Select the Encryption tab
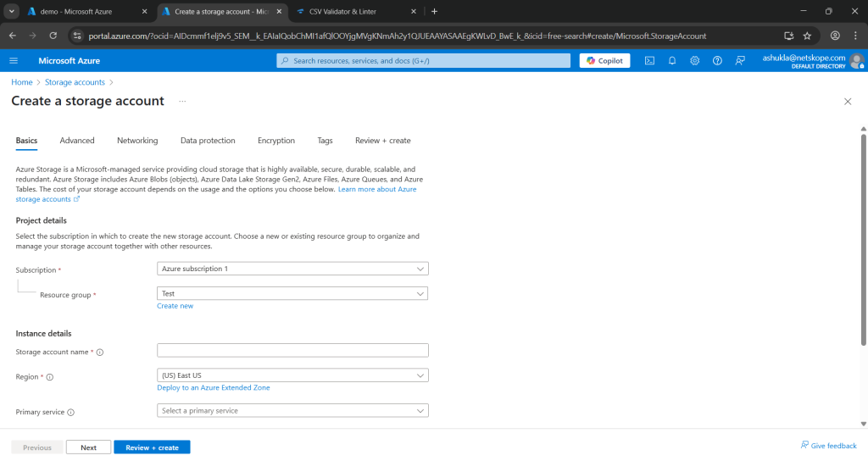This screenshot has height=461, width=868. (x=276, y=141)
